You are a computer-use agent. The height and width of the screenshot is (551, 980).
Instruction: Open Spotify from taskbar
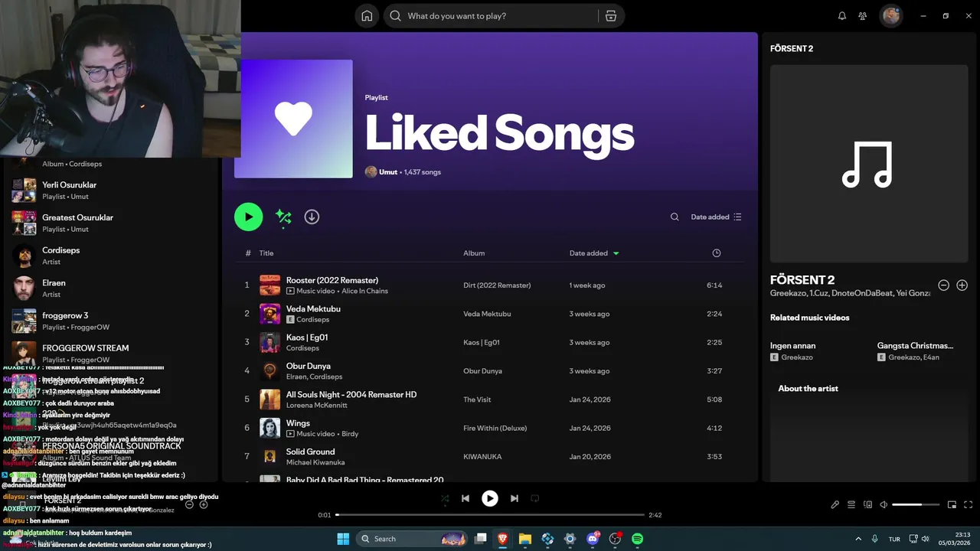click(637, 539)
